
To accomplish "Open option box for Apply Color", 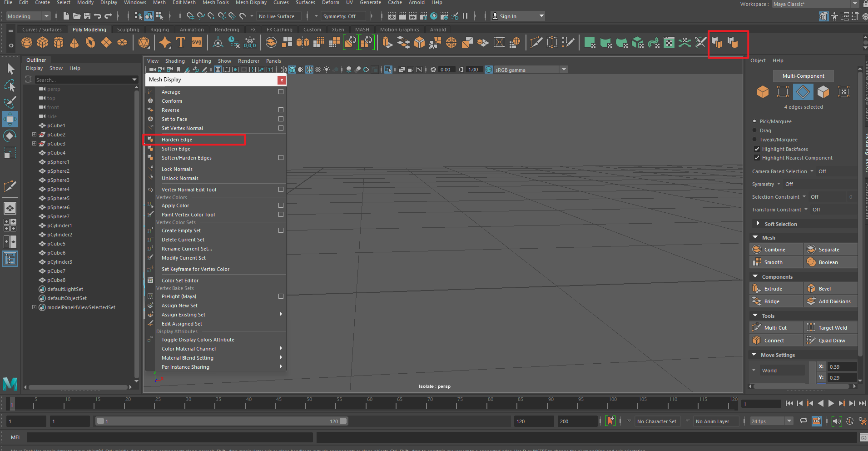I will (x=281, y=205).
